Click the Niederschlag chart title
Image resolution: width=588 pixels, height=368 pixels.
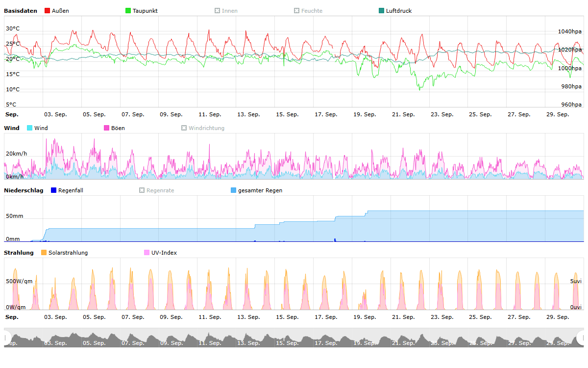[x=24, y=190]
